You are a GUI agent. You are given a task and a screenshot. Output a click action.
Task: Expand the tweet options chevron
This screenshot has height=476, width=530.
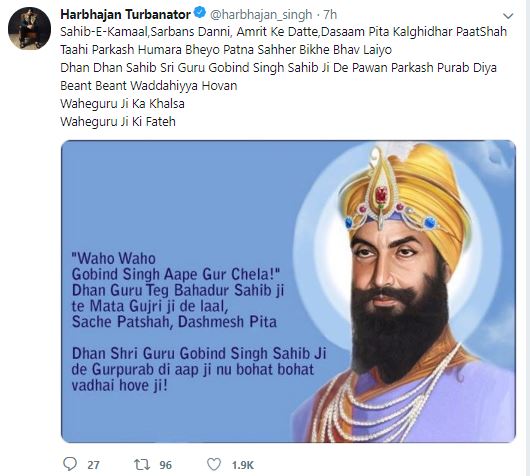[x=508, y=16]
